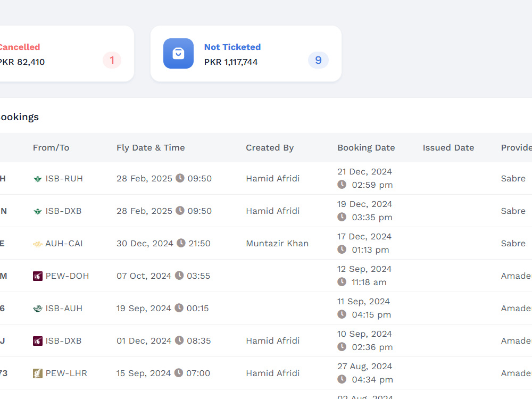Image resolution: width=532 pixels, height=399 pixels.
Task: Click the clock icon in AUH-CAI fly time
Action: 181,243
